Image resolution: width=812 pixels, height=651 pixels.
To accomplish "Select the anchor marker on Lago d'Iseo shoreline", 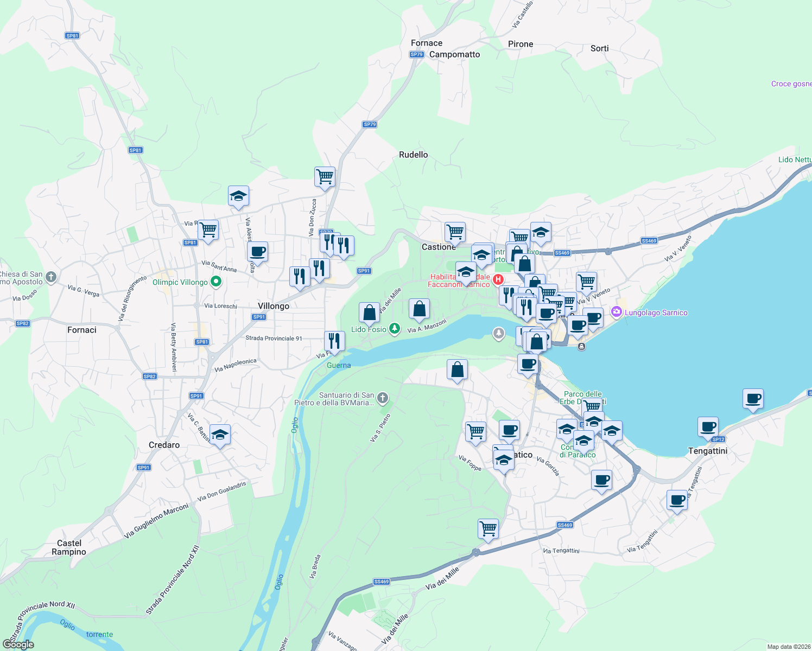I will [x=581, y=346].
